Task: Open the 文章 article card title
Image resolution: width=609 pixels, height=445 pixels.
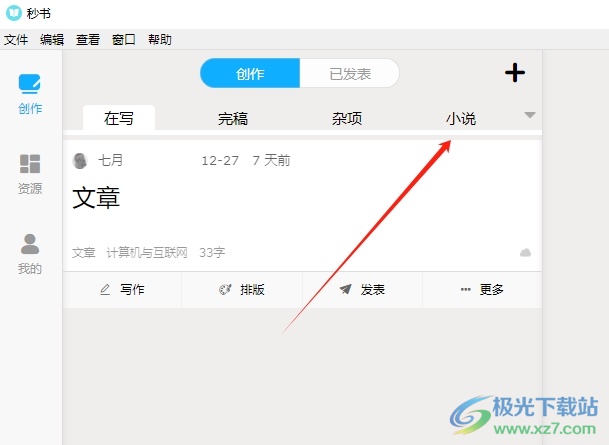Action: tap(97, 198)
